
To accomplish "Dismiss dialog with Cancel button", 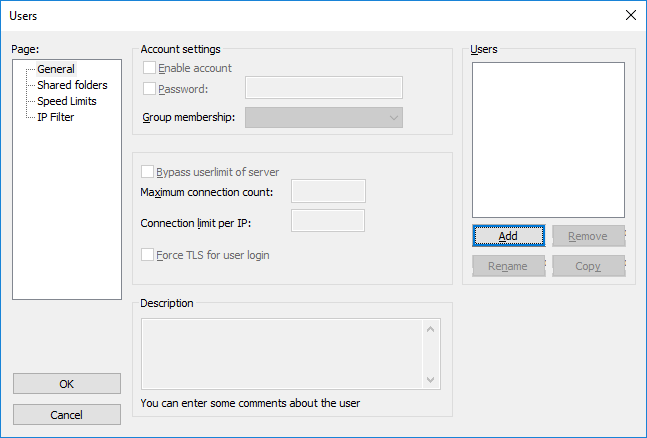I will (67, 414).
